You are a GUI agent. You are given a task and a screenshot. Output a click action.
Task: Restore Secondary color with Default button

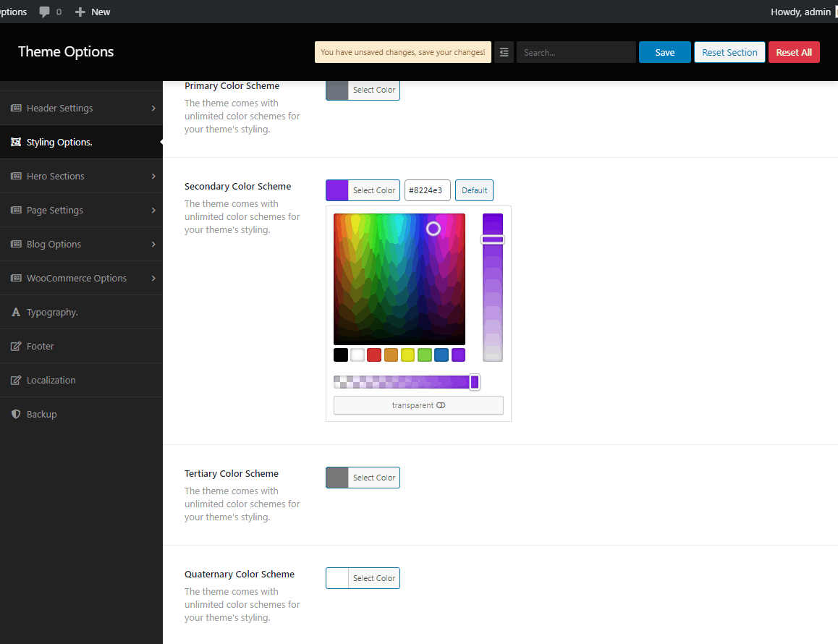(x=474, y=190)
